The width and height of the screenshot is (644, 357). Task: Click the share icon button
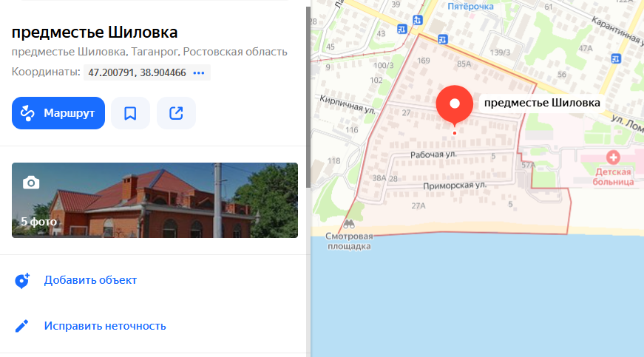176,113
